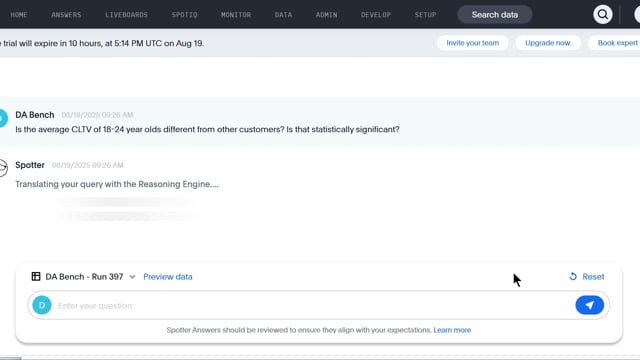Click the Upgrade now button
The width and height of the screenshot is (640, 360).
(548, 43)
